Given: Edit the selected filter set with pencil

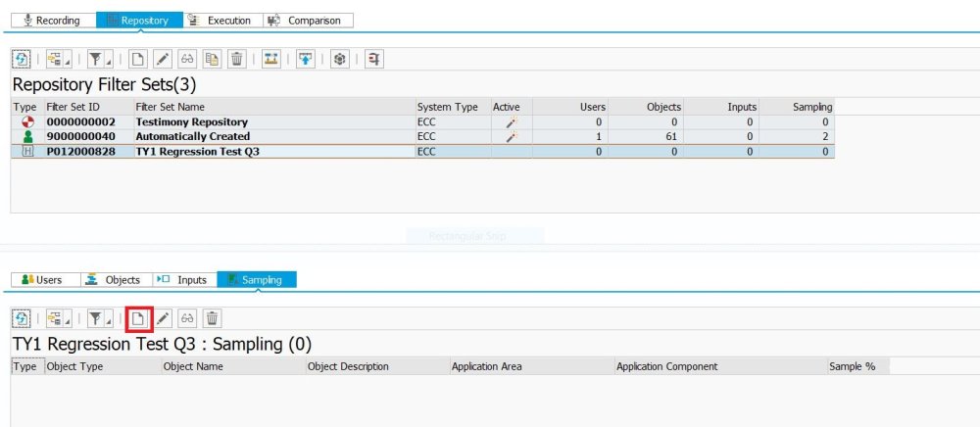Looking at the screenshot, I should 163,60.
